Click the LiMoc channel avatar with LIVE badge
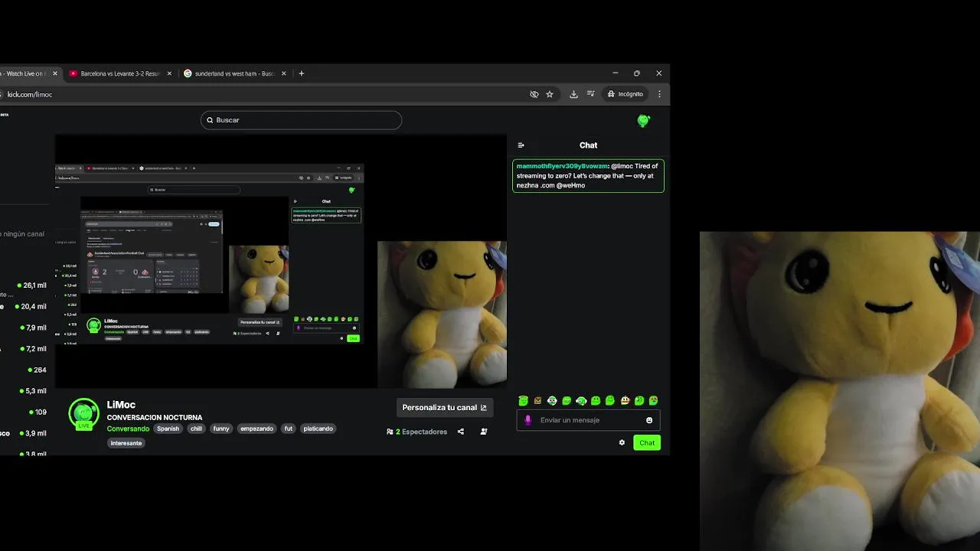 pos(83,414)
